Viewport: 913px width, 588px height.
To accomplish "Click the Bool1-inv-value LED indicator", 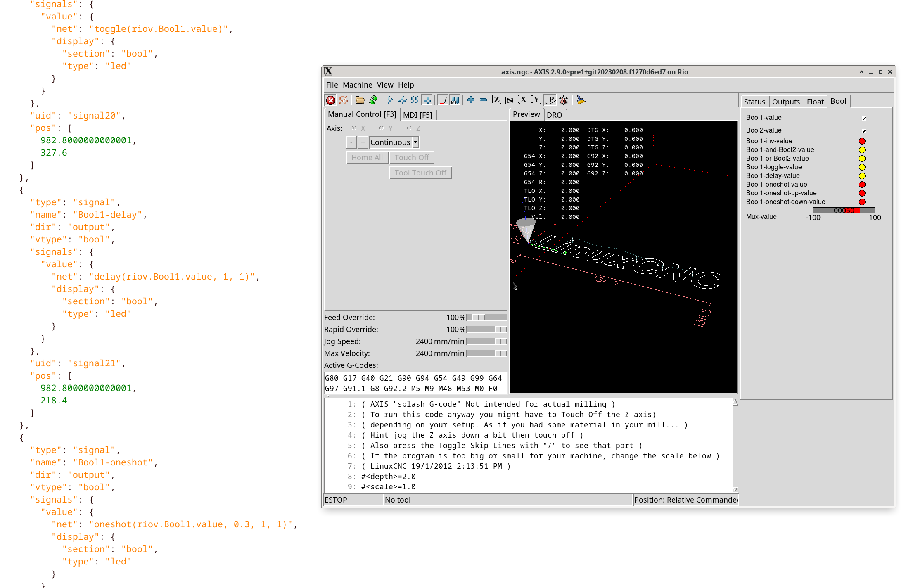I will (x=862, y=141).
